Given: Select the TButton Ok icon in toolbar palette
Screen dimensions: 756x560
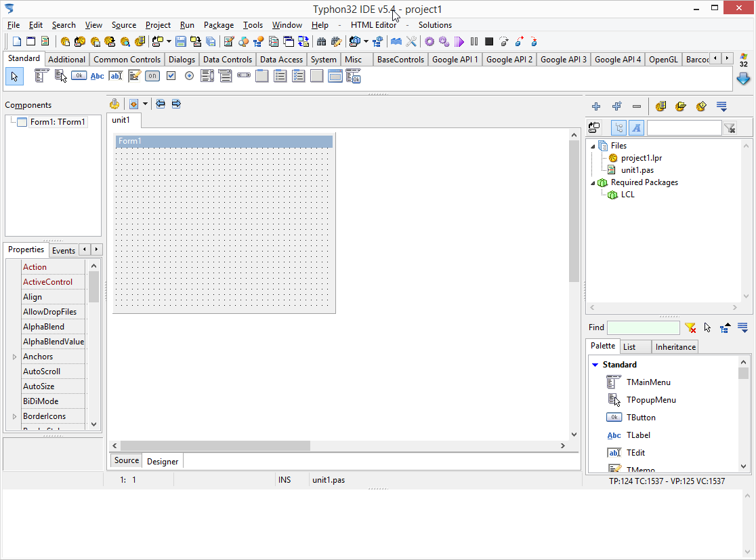Looking at the screenshot, I should pyautogui.click(x=79, y=76).
